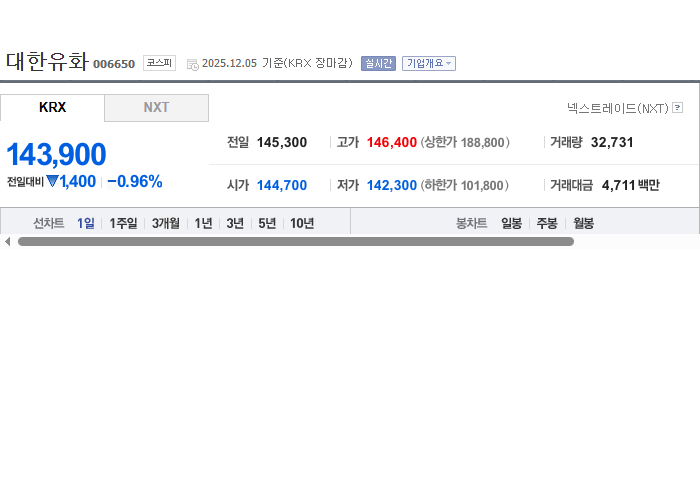
Task: Click the horizontal scrollbar thumb
Action: pos(296,241)
